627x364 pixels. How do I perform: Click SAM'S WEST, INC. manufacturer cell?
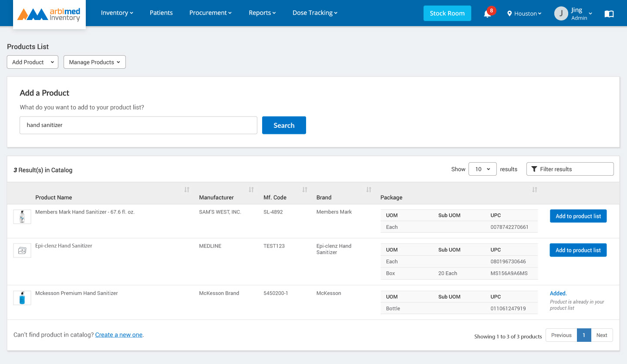pos(220,212)
